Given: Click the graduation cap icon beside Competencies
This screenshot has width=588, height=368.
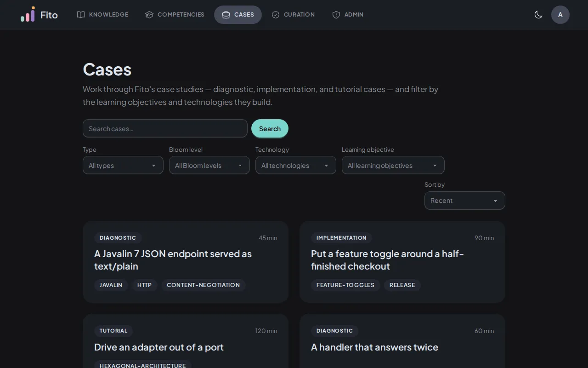Looking at the screenshot, I should [x=149, y=15].
